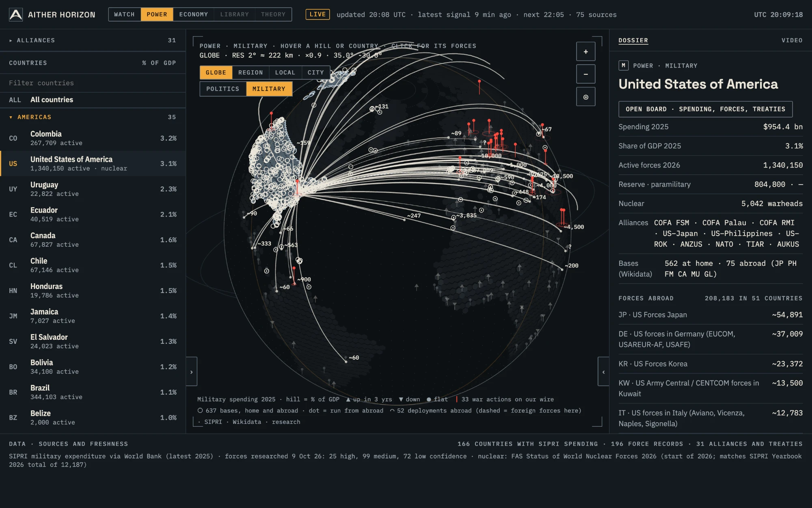This screenshot has height=508, width=812.
Task: Click the Aither Horizon logo icon
Action: (x=16, y=15)
